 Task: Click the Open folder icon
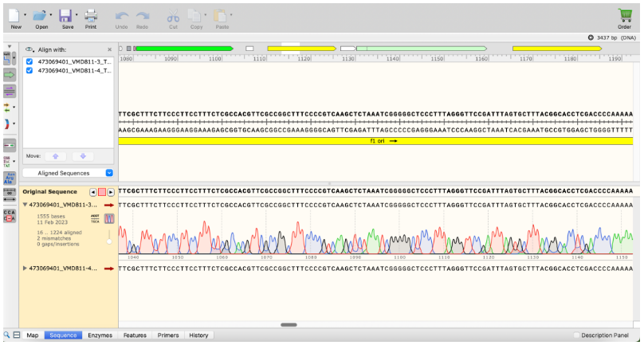[40, 16]
